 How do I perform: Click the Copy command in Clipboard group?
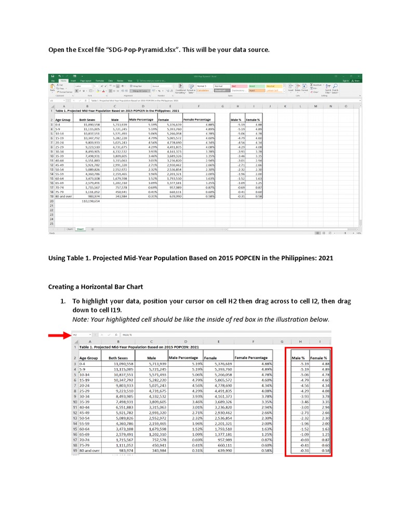[x=60, y=88]
